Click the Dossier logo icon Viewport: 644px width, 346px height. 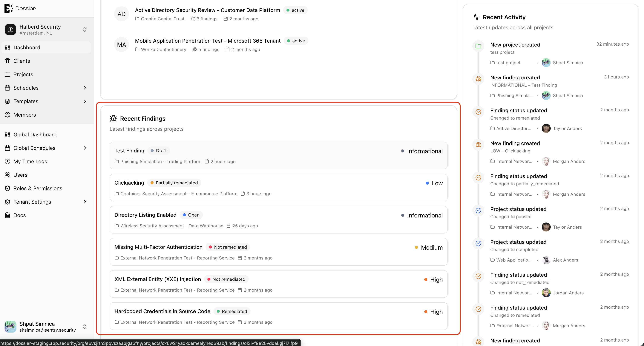pos(9,8)
